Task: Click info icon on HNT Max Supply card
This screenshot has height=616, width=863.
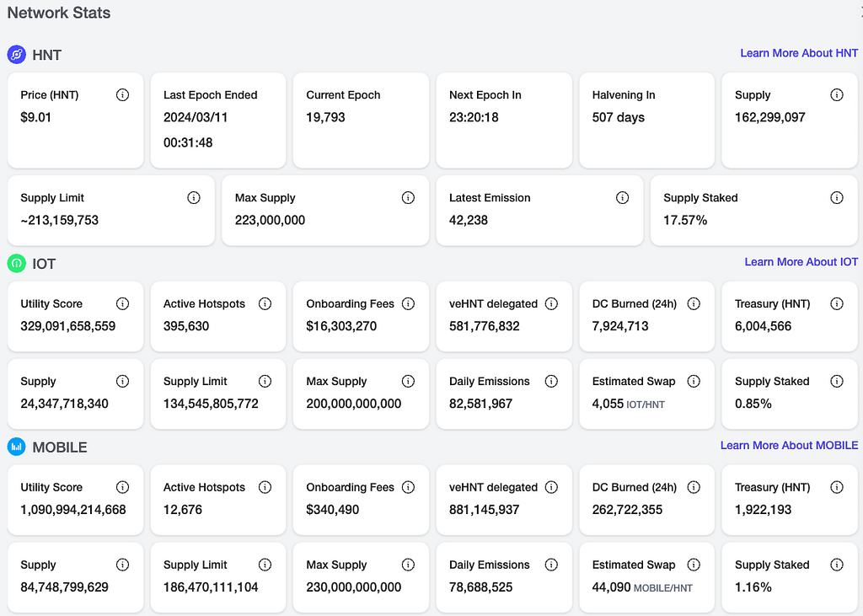Action: coord(408,198)
